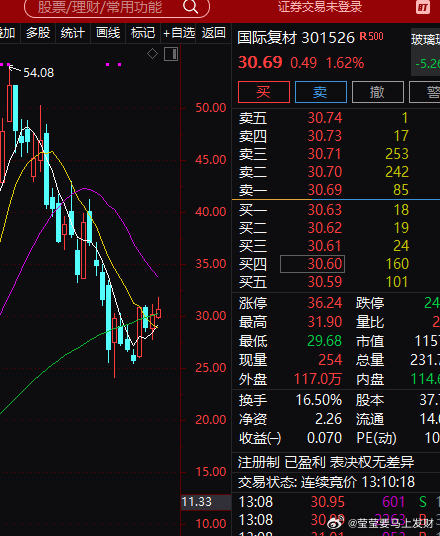Click the stock name 国际复材 301526
The image size is (440, 536).
tap(296, 38)
